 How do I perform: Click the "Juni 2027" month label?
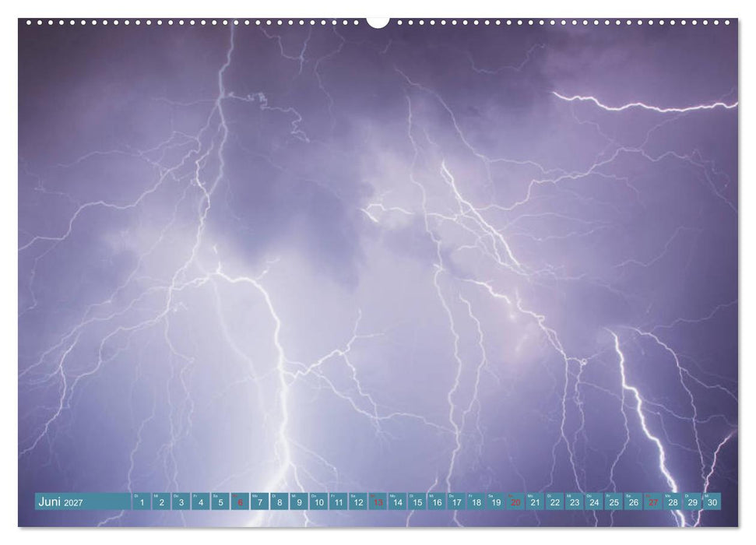[60, 501]
